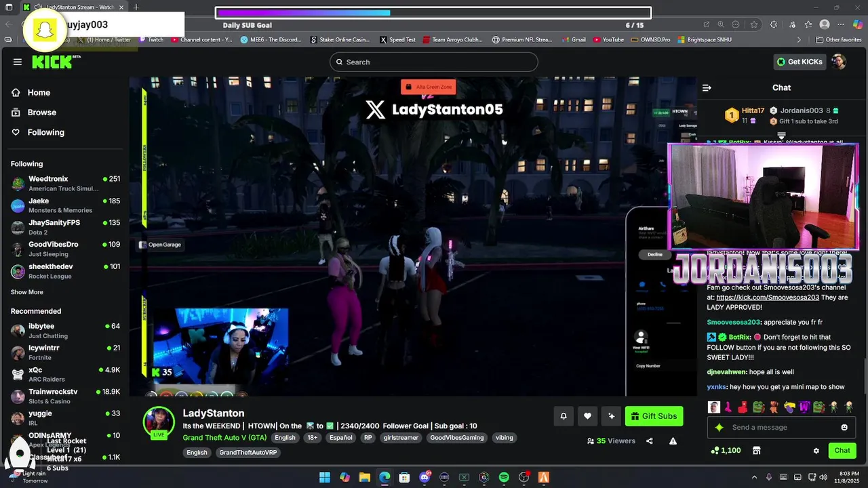Open the channel points shop icon
The height and width of the screenshot is (488, 868).
[x=757, y=450]
